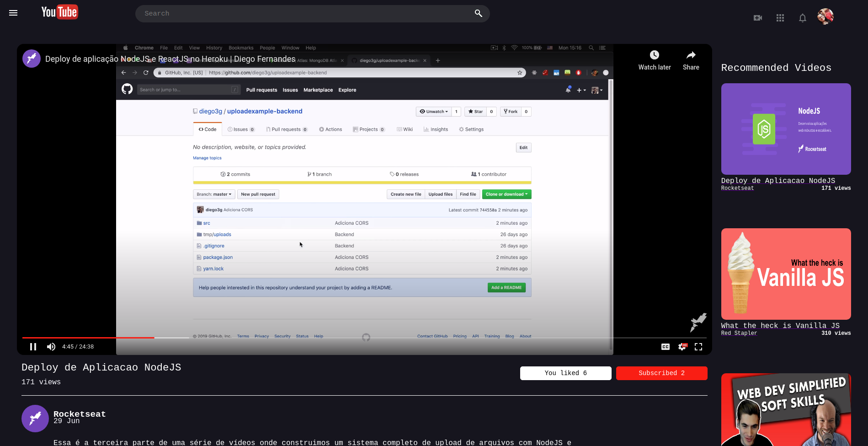Open the plus dropdown in the GitHub header
868x446 pixels.
(581, 90)
